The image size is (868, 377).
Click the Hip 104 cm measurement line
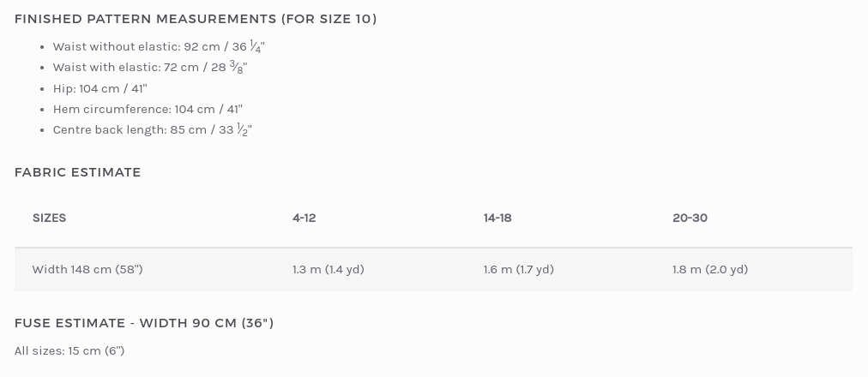click(99, 88)
